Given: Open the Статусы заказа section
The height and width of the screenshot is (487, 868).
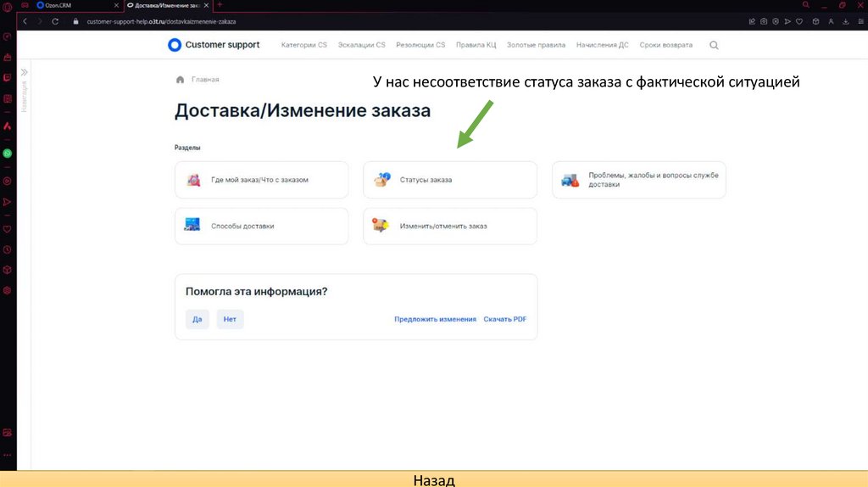Looking at the screenshot, I should point(450,180).
